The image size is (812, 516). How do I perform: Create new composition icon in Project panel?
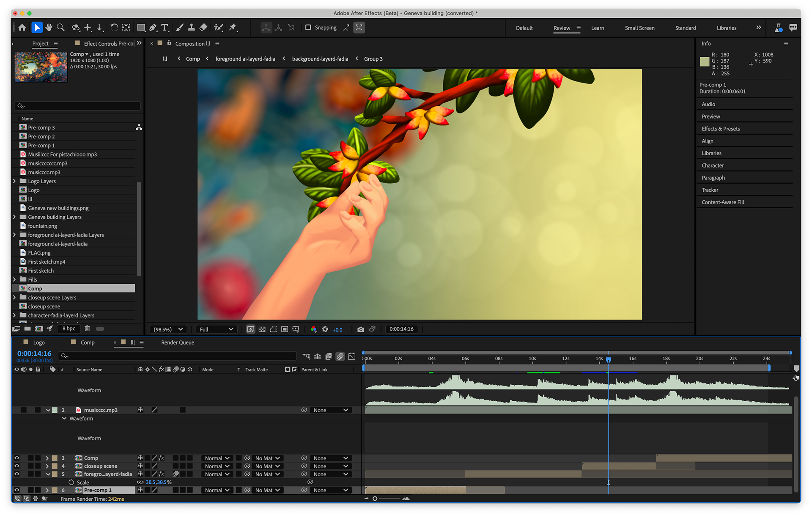(x=38, y=328)
